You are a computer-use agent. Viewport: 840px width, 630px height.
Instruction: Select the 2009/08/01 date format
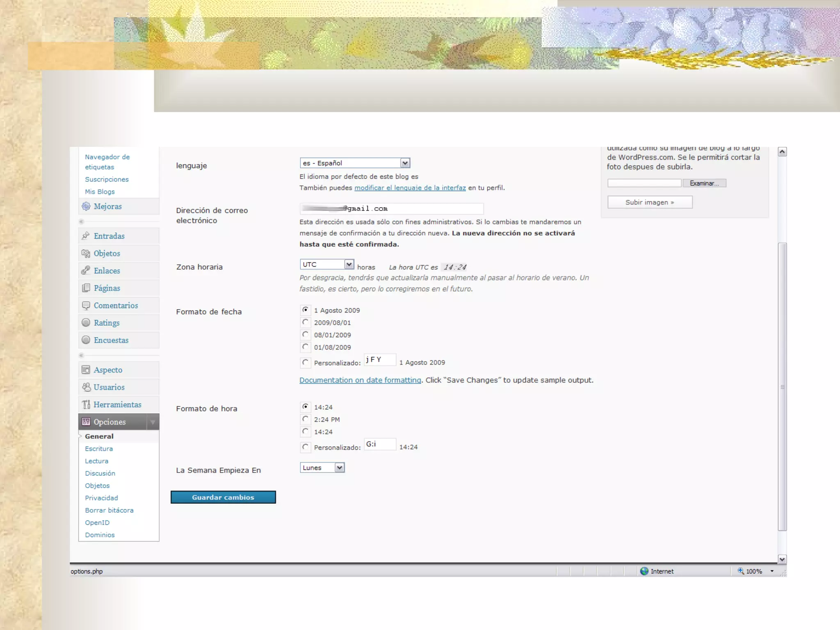coord(305,322)
